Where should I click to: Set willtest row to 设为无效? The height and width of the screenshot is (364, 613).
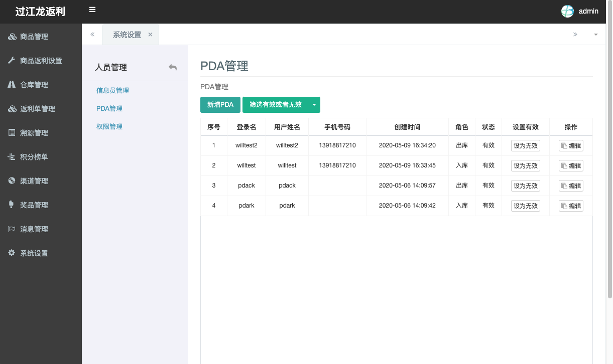[526, 166]
